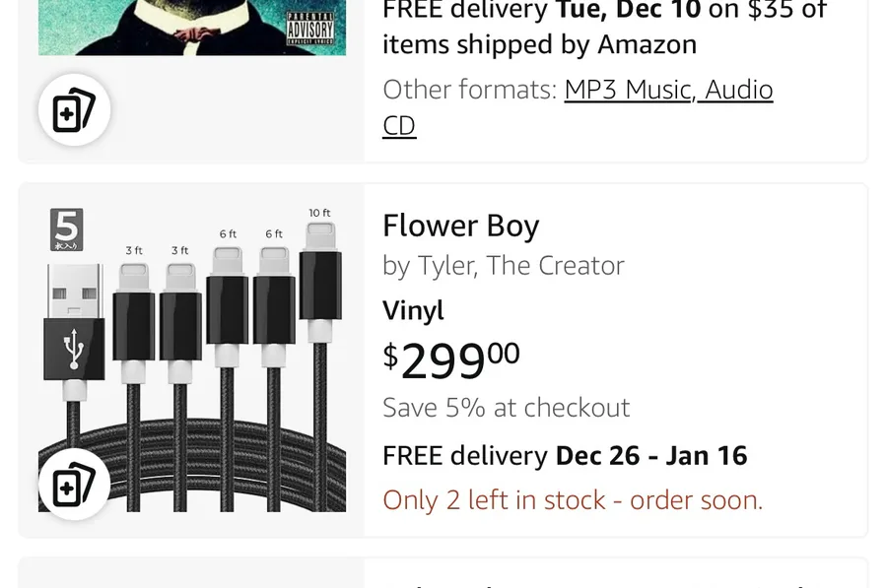Click the "10 ft" cable length label

click(x=319, y=213)
